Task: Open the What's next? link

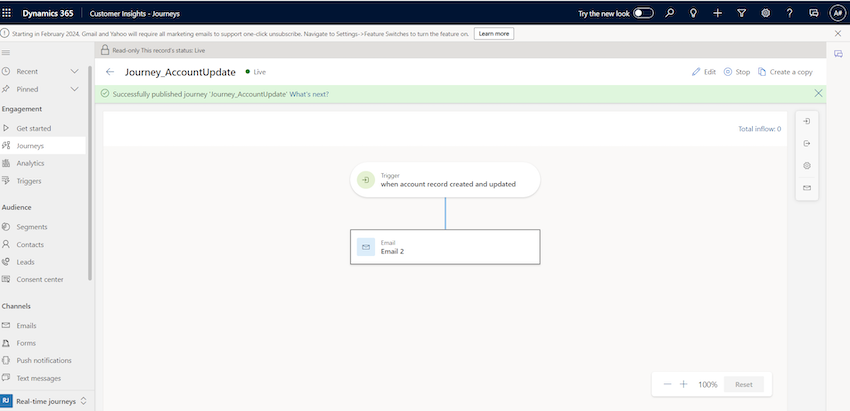Action: (309, 94)
